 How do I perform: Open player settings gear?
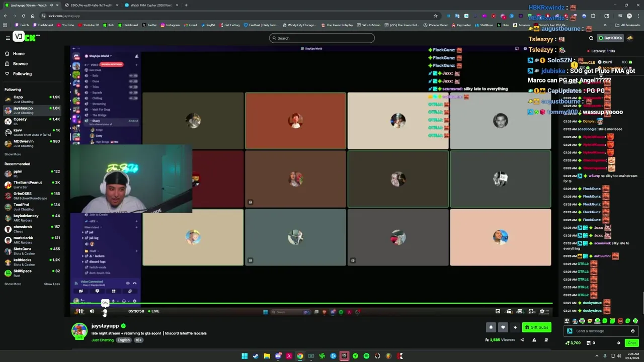coord(542,311)
